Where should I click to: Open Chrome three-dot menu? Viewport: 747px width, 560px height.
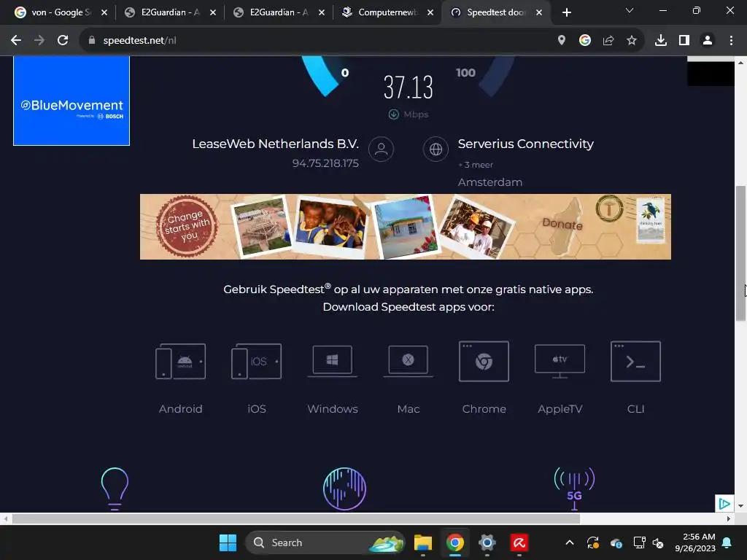[731, 41]
